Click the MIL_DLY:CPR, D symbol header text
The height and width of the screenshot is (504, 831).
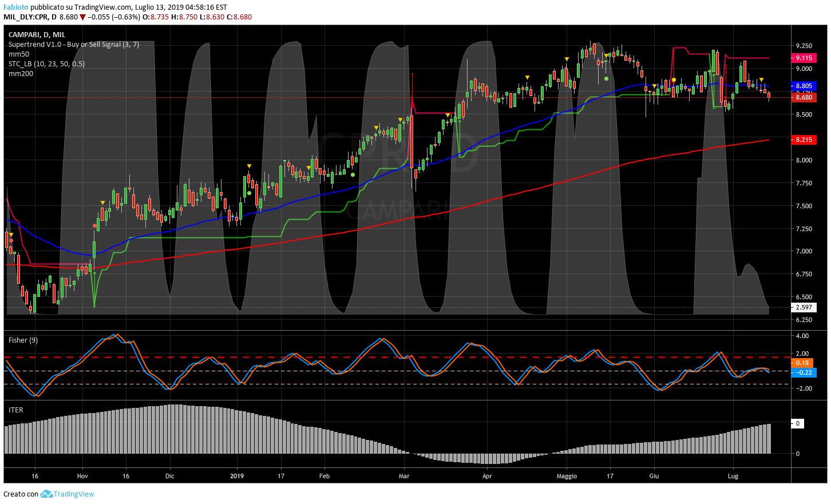click(30, 17)
